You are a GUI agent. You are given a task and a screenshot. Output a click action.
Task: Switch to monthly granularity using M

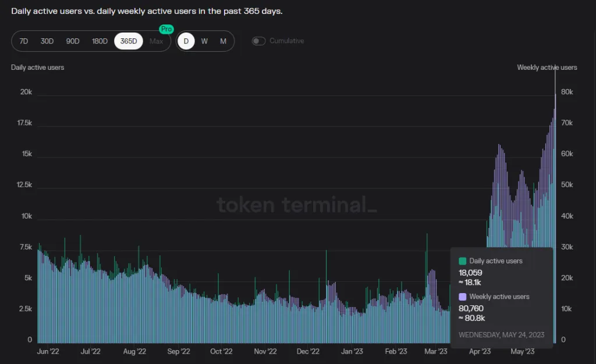pyautogui.click(x=222, y=41)
